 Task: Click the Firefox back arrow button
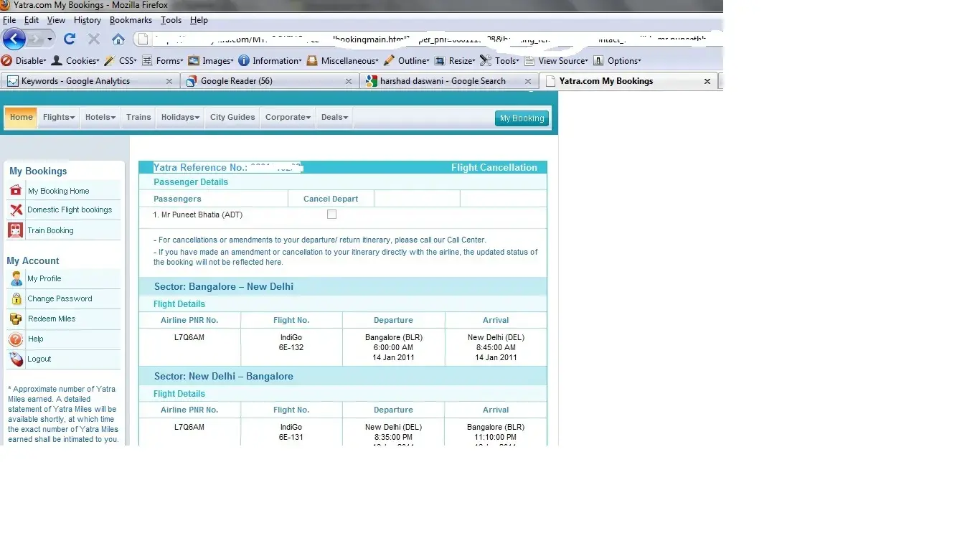[x=14, y=39]
